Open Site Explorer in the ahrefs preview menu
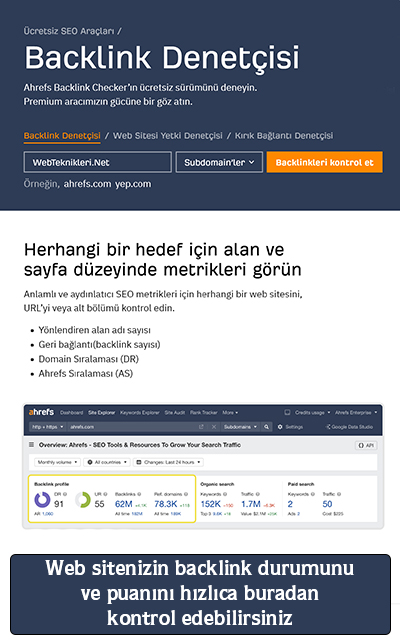400x640 pixels. click(102, 413)
